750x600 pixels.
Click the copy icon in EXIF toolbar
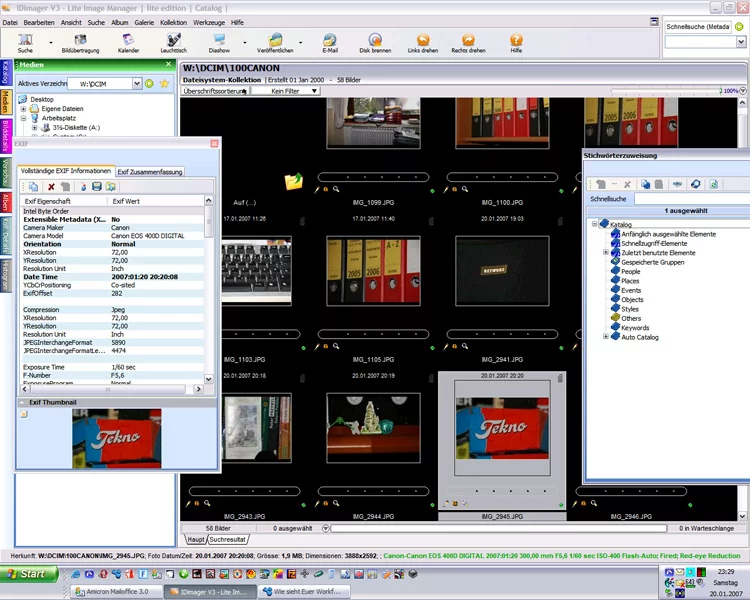pyautogui.click(x=33, y=187)
